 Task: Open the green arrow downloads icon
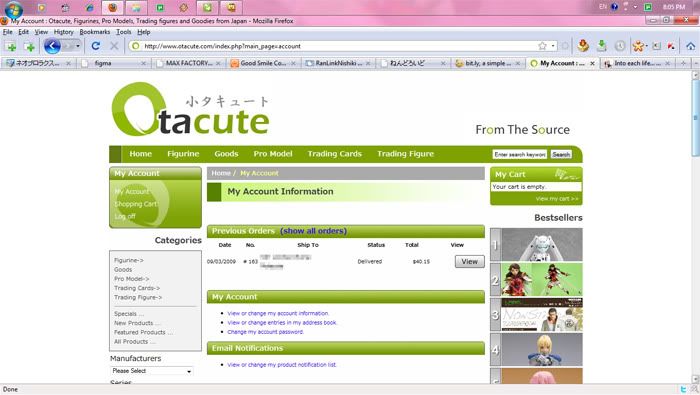click(602, 46)
